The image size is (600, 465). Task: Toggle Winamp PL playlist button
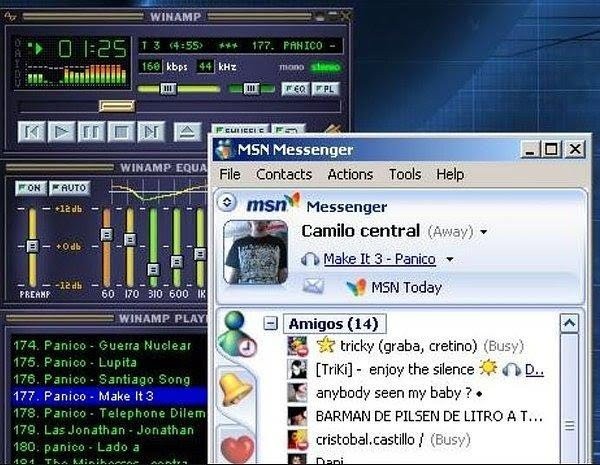coord(326,89)
